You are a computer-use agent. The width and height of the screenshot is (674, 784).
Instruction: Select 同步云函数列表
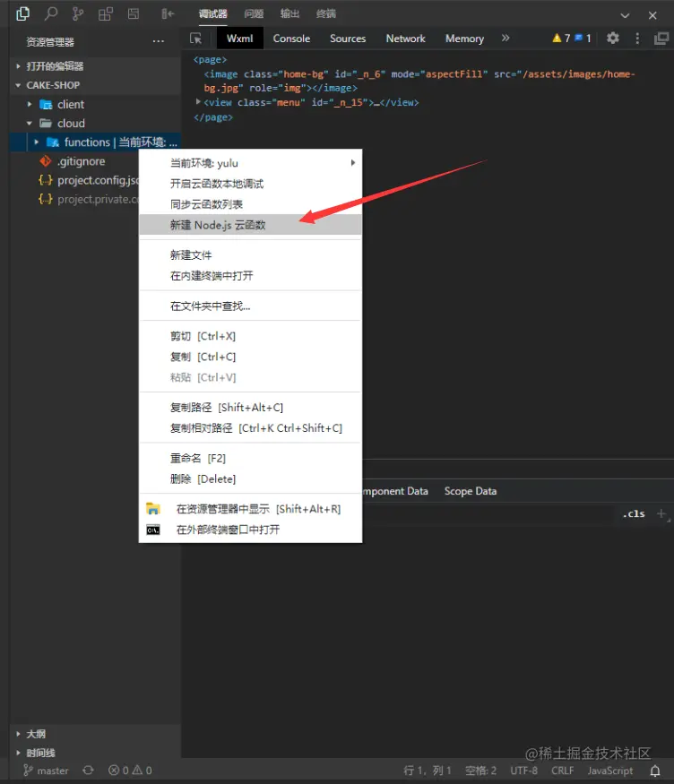250,204
